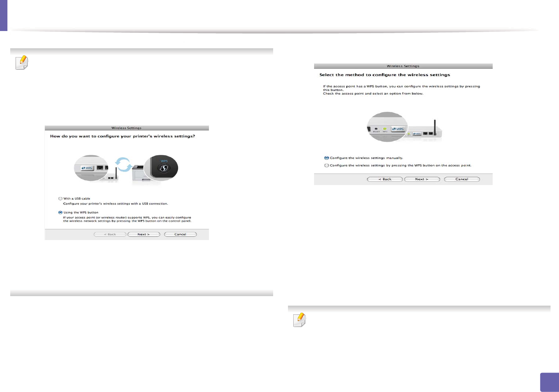Choose "Configure the wireless settings manually" radio
The height and width of the screenshot is (392, 559).
click(x=327, y=158)
